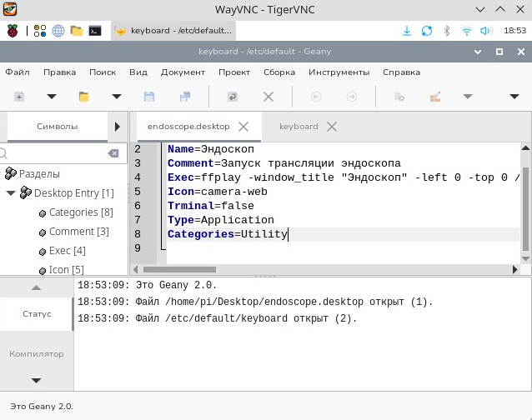Collapse the Desktop Entry [1] node

tap(11, 193)
